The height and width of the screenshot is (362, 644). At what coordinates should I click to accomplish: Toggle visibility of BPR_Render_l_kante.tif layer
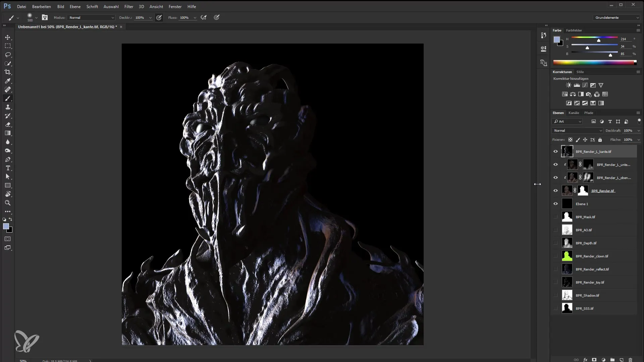tap(555, 152)
